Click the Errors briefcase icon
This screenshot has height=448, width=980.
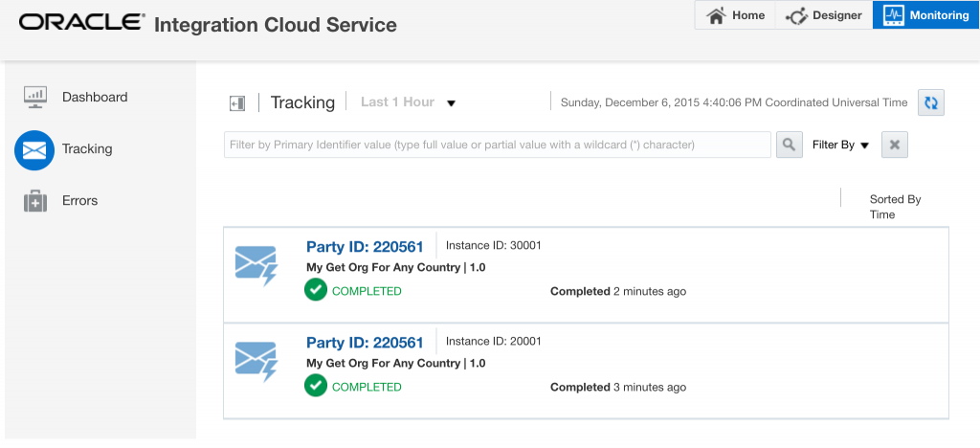click(x=35, y=201)
